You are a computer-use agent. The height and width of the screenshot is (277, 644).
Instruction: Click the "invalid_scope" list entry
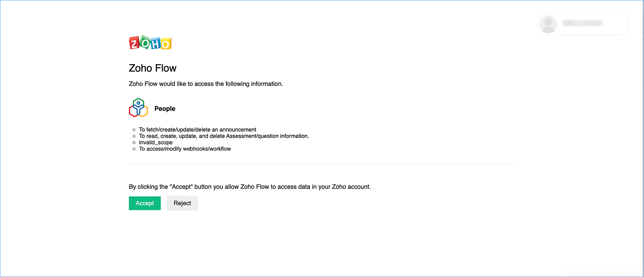[156, 143]
